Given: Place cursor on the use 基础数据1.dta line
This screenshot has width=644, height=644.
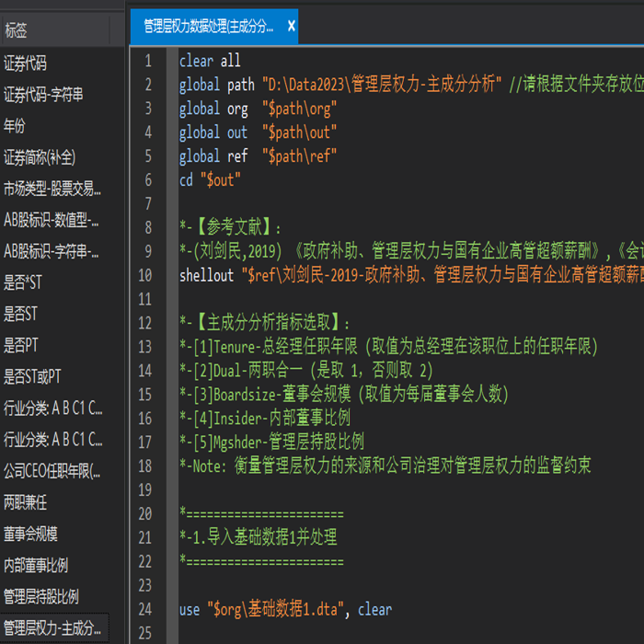Looking at the screenshot, I should 285,609.
